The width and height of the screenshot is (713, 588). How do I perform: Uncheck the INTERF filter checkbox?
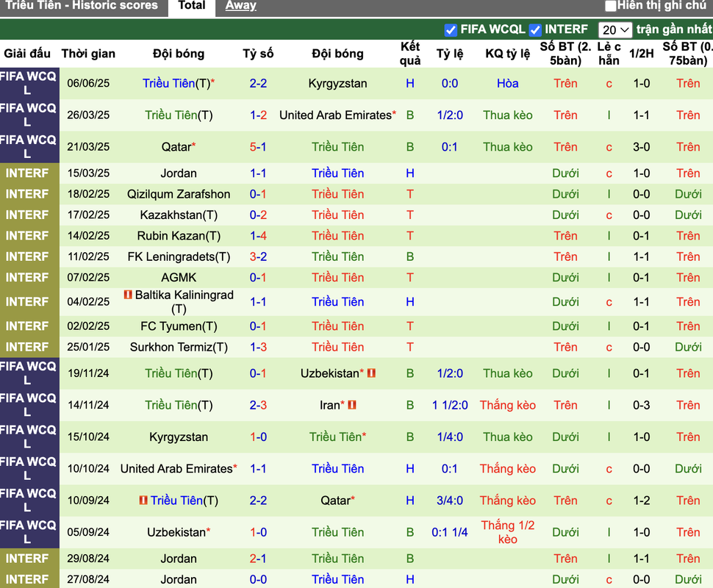[x=535, y=30]
